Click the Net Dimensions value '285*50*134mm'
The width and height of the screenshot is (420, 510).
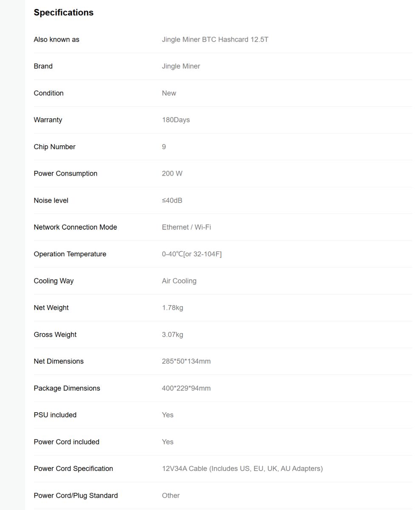tap(186, 361)
